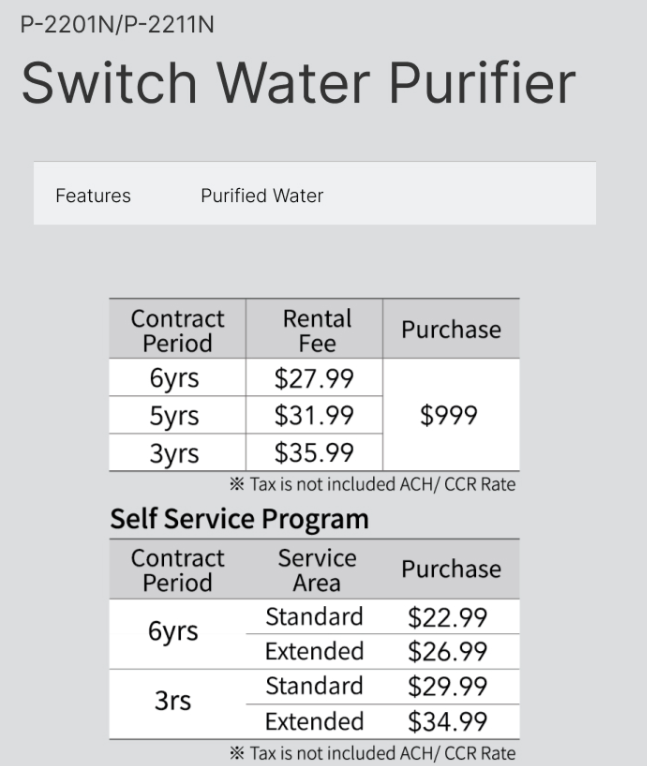Pick the $35.99 rental fee cell

pos(314,453)
